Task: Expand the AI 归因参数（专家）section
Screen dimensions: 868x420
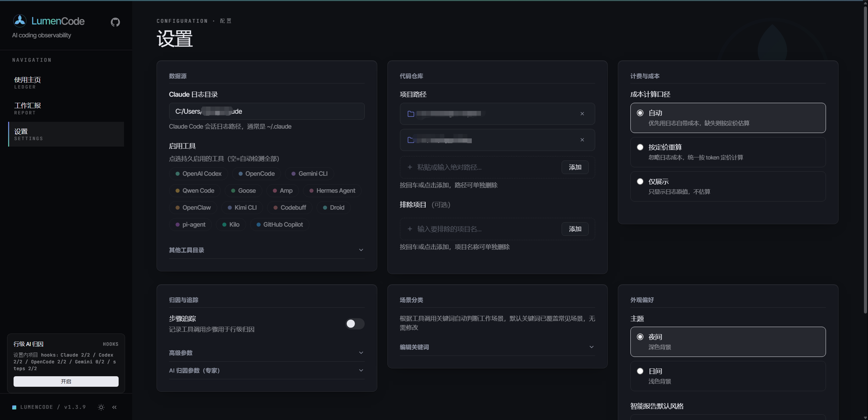Action: click(x=267, y=370)
